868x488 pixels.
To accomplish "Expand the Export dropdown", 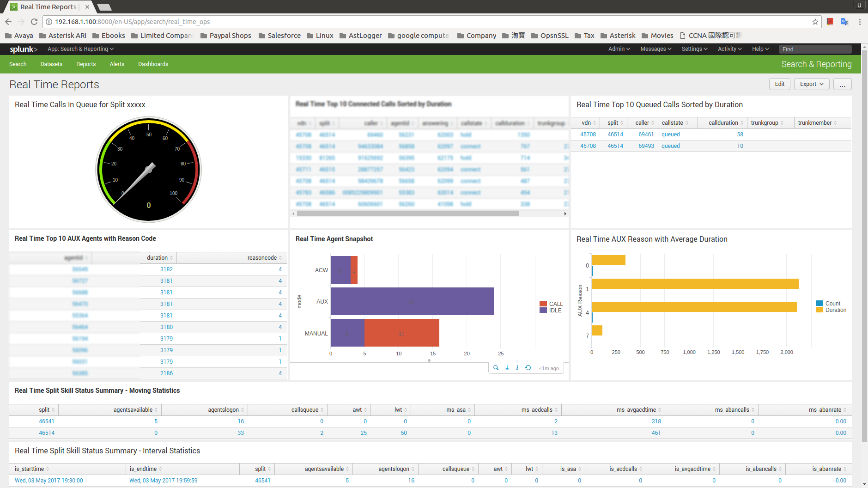I will click(x=812, y=84).
